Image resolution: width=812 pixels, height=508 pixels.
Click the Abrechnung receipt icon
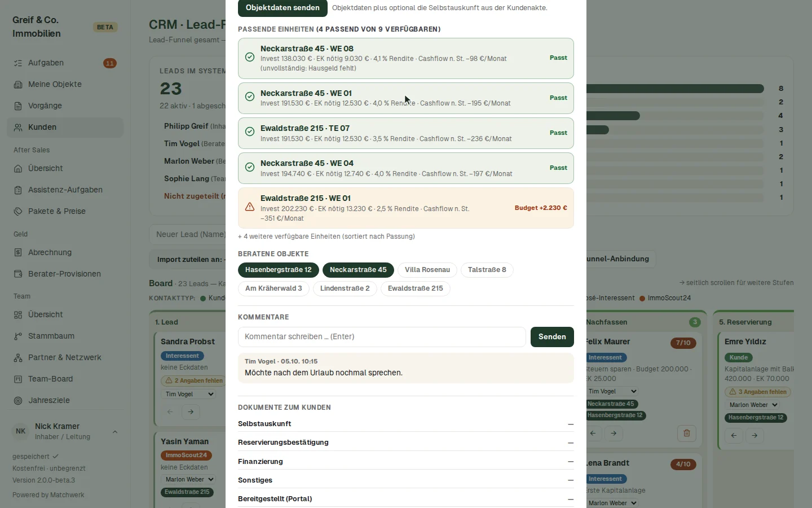[18, 253]
